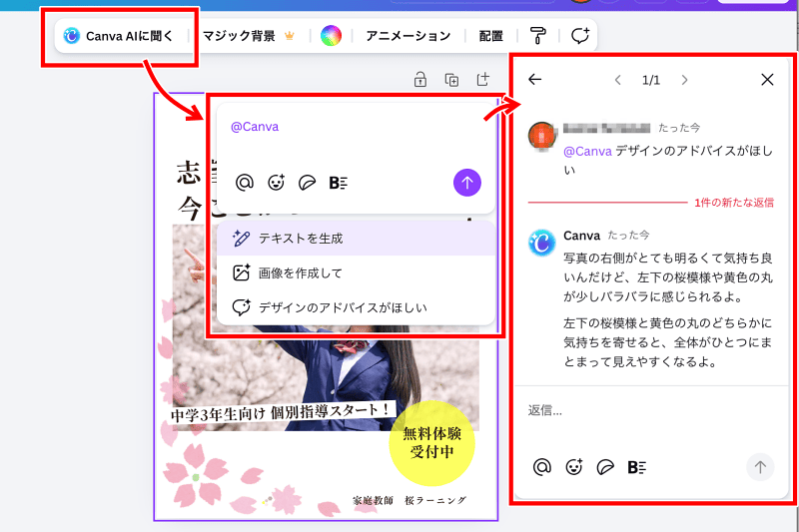
Task: Select the paint roller style copy icon
Action: click(x=538, y=37)
